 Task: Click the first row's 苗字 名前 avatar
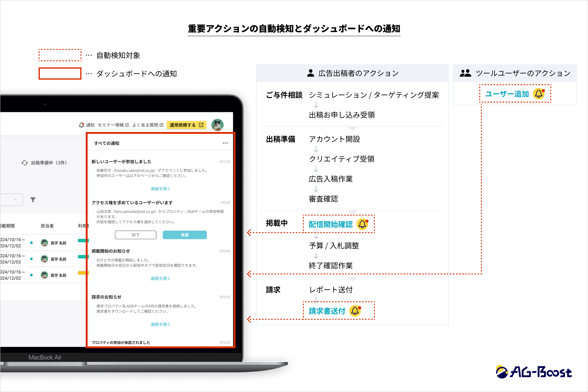point(44,243)
